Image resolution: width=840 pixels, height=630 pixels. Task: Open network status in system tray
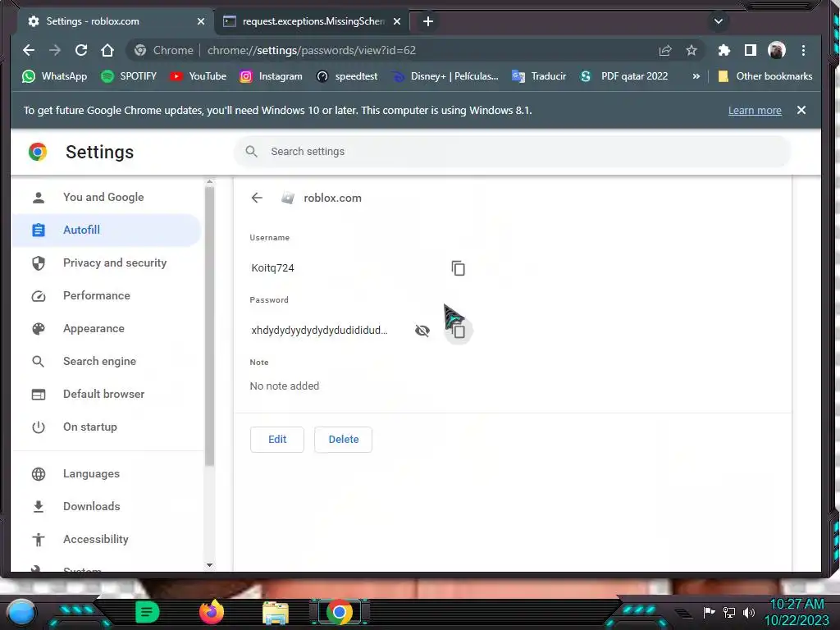click(729, 612)
